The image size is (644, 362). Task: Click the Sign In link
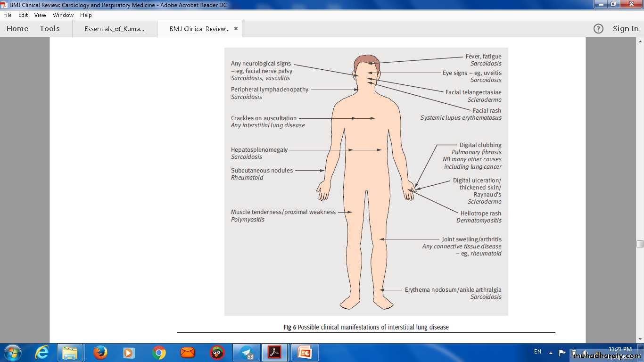626,29
